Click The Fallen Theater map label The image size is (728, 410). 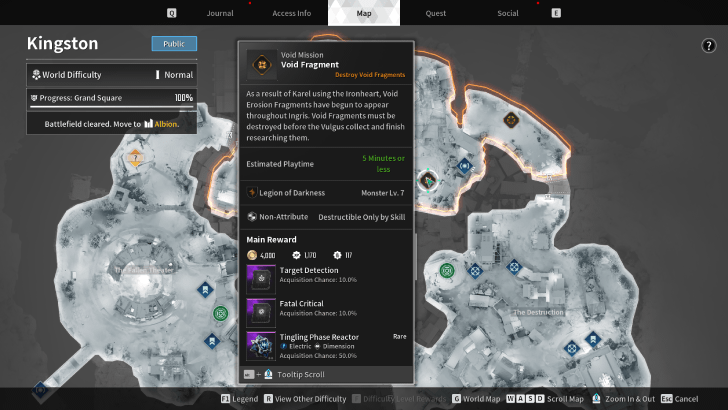(x=144, y=270)
